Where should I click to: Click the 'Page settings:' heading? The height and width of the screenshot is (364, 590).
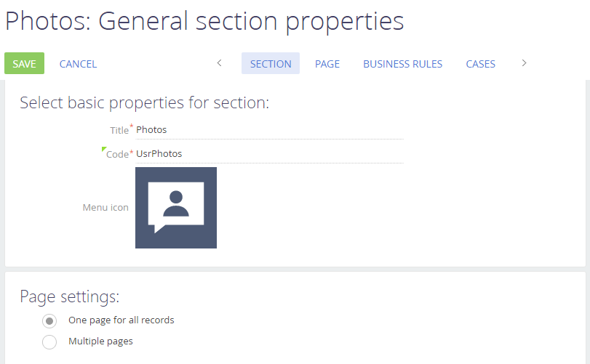[x=69, y=296]
